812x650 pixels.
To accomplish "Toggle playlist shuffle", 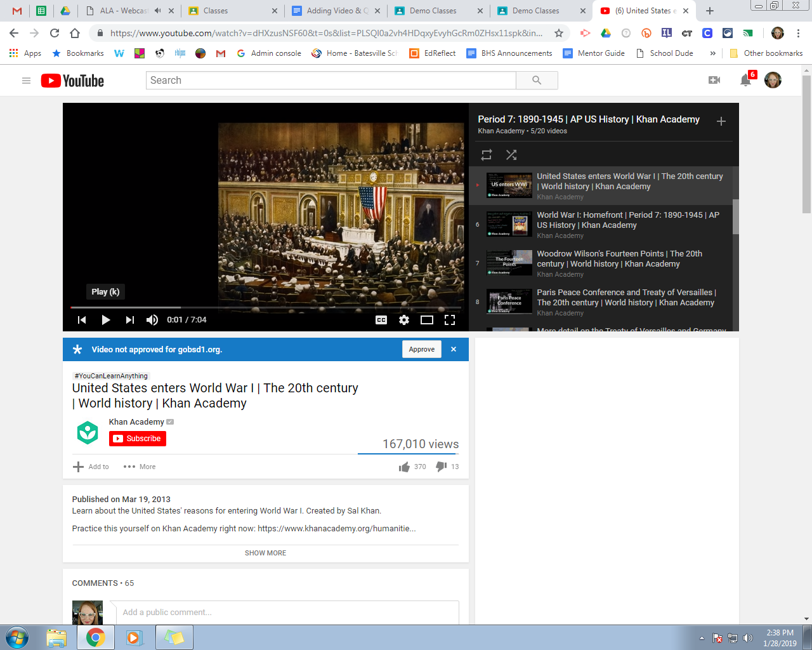I will [x=511, y=155].
